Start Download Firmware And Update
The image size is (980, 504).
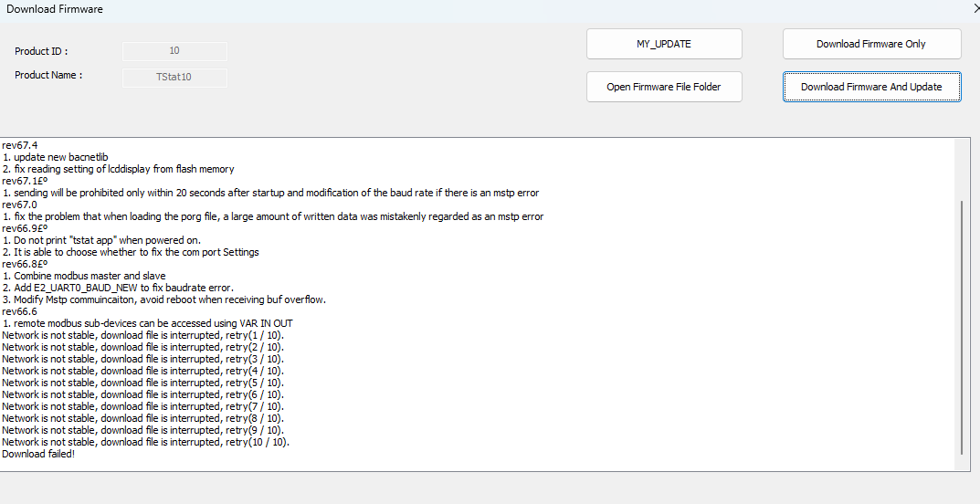coord(871,87)
